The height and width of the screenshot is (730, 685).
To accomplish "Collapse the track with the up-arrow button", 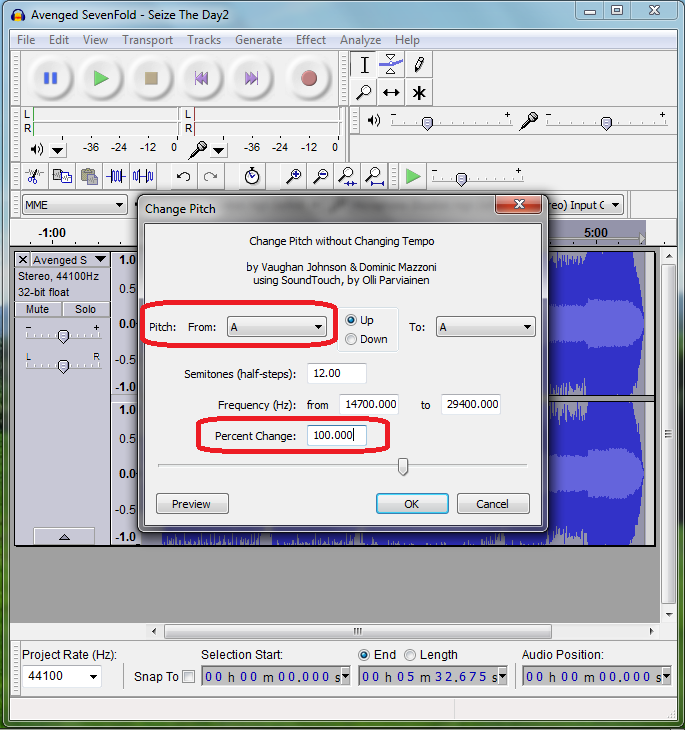I will click(64, 537).
